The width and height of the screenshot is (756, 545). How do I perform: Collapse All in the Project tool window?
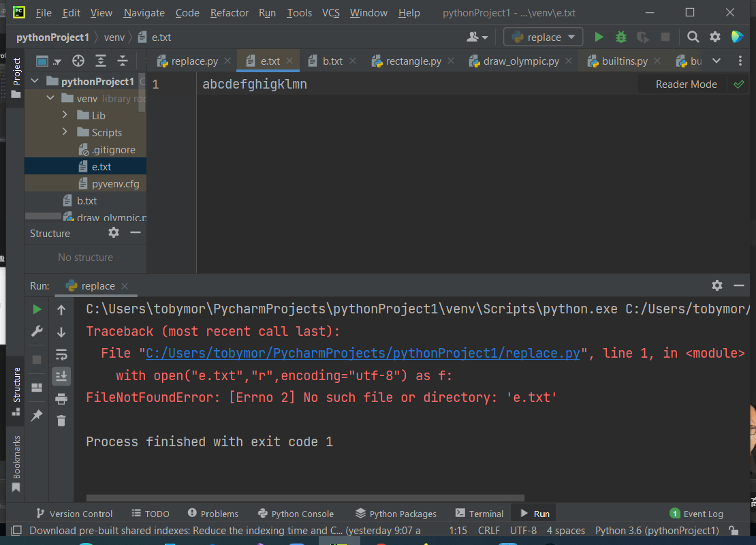pyautogui.click(x=123, y=61)
